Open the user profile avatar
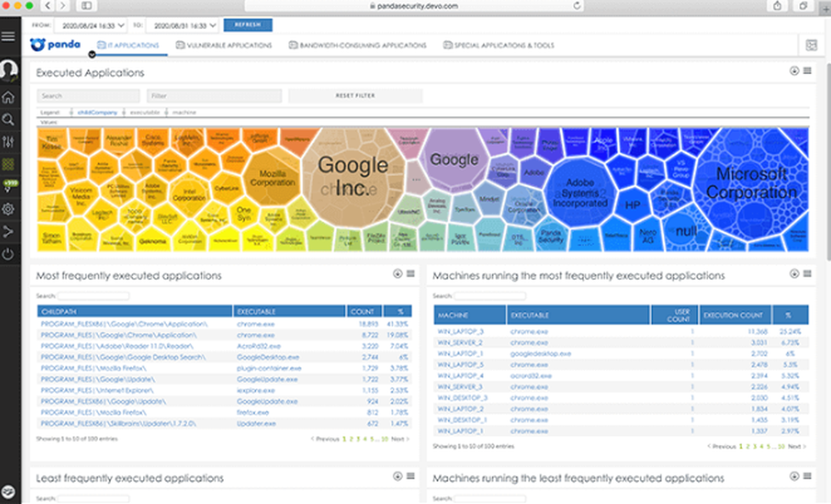 click(8, 70)
